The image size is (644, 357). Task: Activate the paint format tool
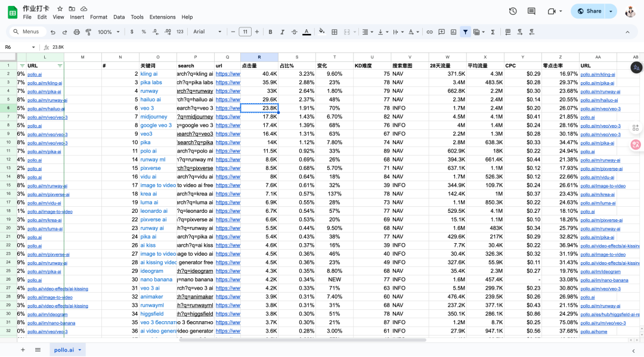click(88, 32)
